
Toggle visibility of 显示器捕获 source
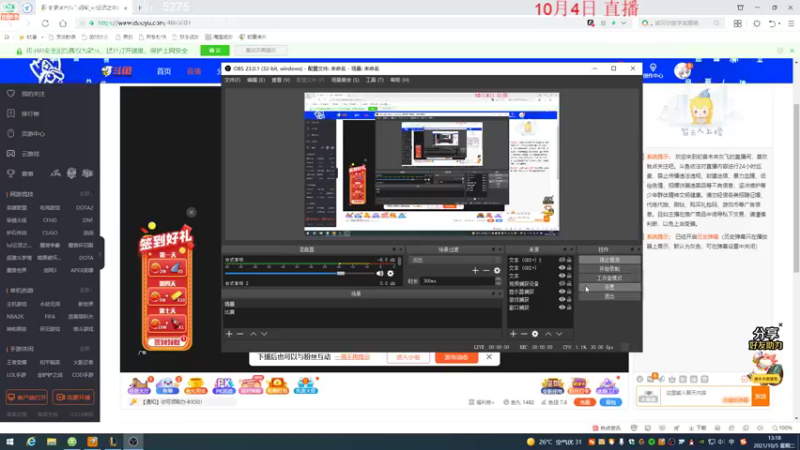point(562,291)
